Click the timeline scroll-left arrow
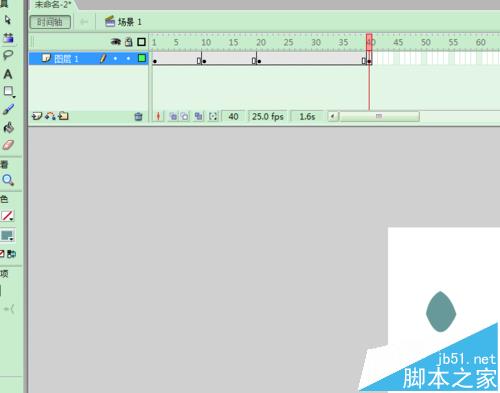 click(332, 116)
